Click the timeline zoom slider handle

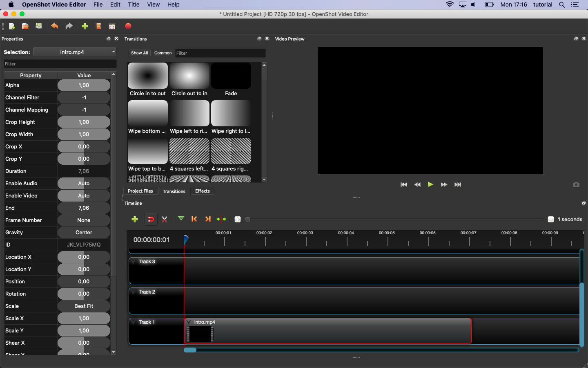tap(247, 220)
